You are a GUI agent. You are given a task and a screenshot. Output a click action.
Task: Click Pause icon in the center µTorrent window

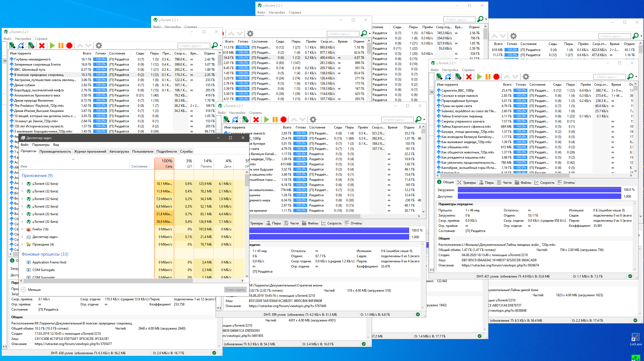(275, 120)
